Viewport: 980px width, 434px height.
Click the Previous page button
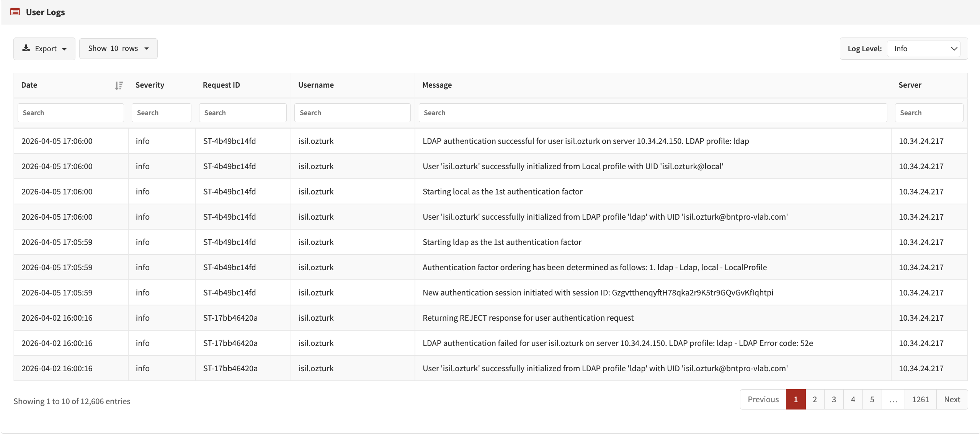pyautogui.click(x=763, y=399)
